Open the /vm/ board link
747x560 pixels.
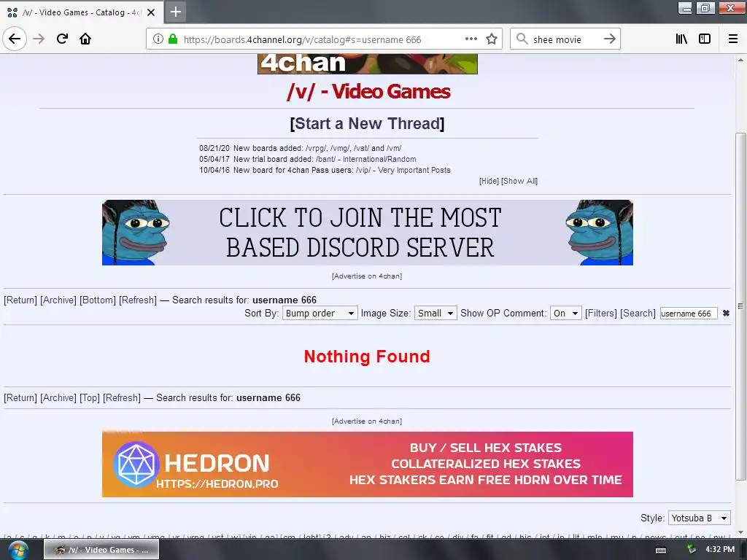click(x=394, y=148)
